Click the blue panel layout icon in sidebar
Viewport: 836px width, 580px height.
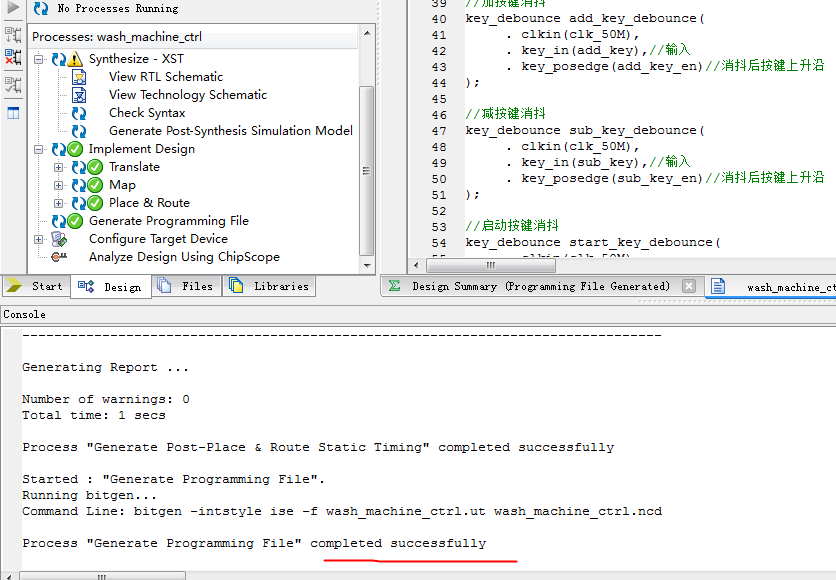13,113
